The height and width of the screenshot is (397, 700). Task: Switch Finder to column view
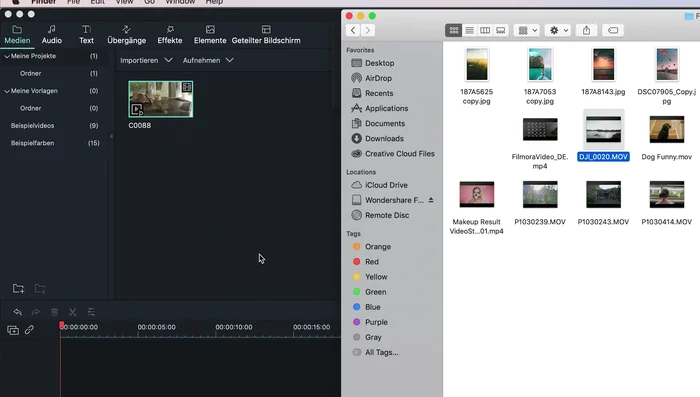click(485, 30)
